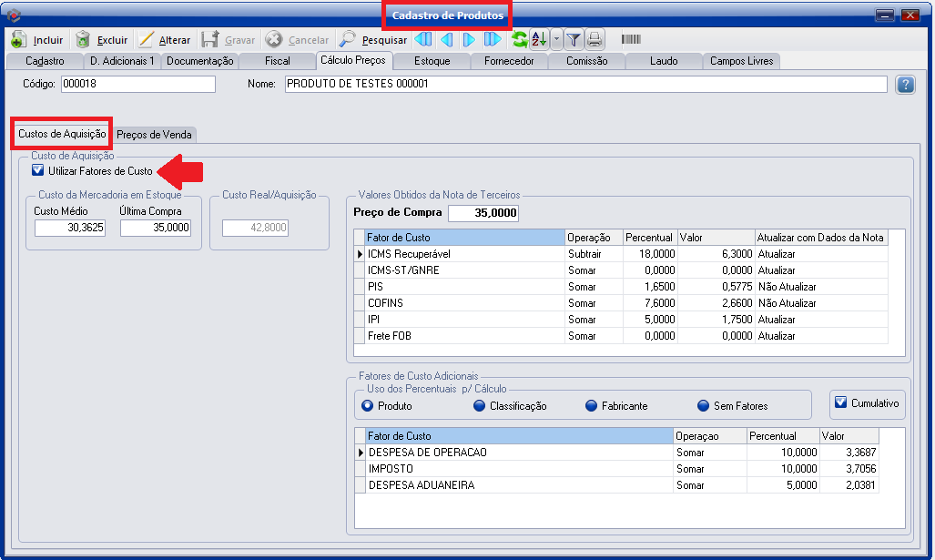The height and width of the screenshot is (560, 935).
Task: Click the Pesquisar magnifier icon
Action: 348,40
